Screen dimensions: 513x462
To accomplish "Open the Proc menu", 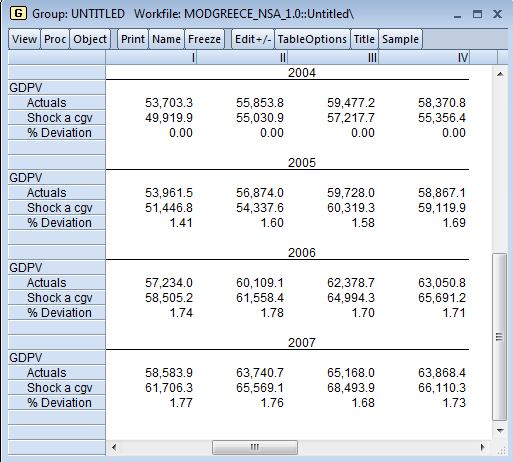I will [x=55, y=39].
